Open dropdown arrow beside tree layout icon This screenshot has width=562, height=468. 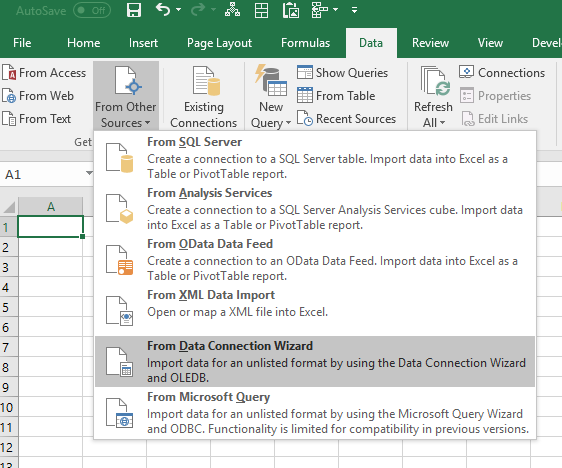(x=335, y=10)
